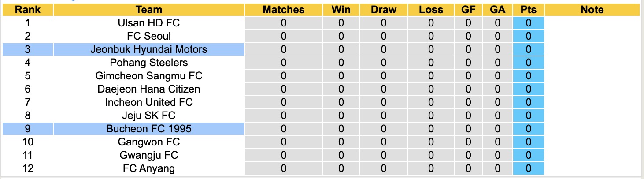This screenshot has height=179, width=644.
Task: Select Gwangju FC team name
Action: click(149, 155)
